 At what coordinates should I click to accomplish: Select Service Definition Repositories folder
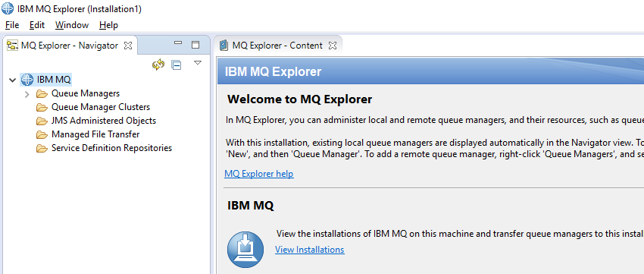click(x=111, y=148)
